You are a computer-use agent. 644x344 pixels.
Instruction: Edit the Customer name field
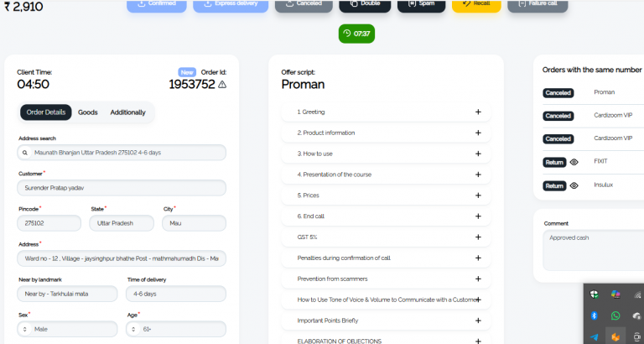pos(122,188)
